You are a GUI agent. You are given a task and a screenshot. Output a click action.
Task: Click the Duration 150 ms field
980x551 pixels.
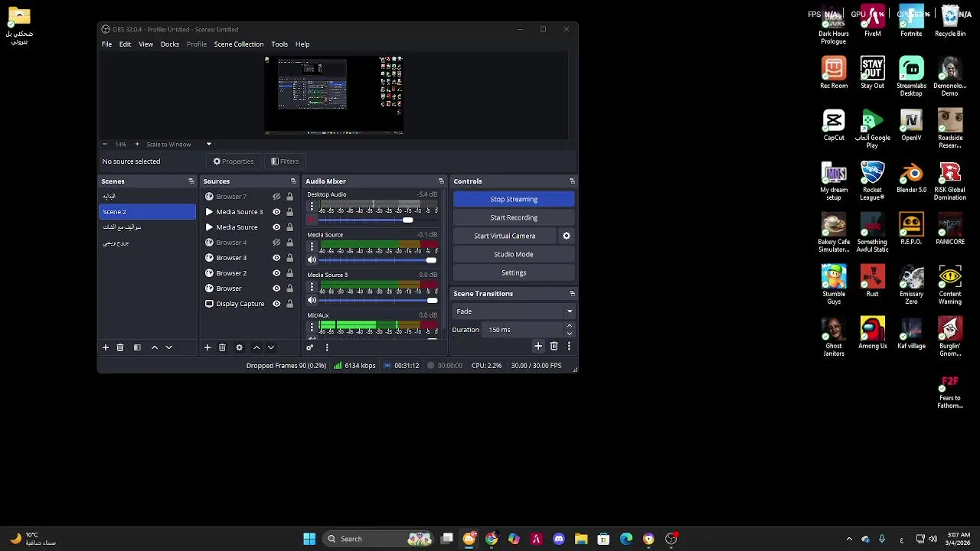pos(524,330)
